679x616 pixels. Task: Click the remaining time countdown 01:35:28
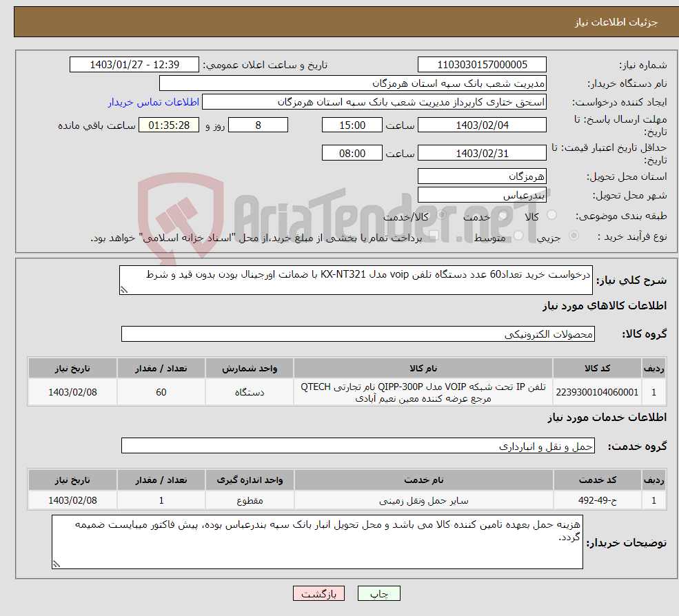tap(169, 125)
